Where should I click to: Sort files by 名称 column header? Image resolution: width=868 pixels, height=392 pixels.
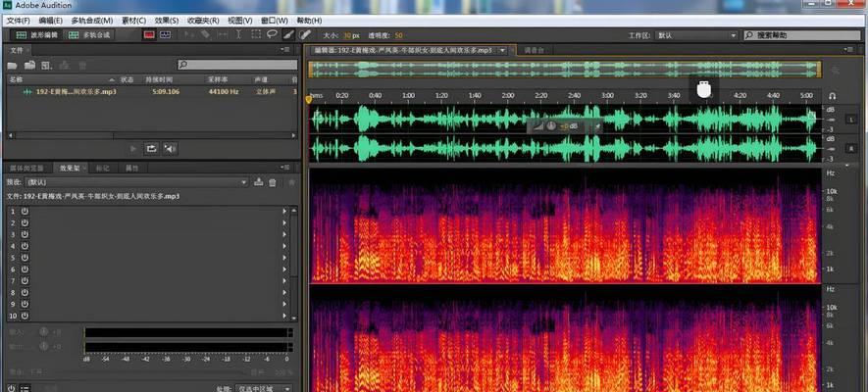point(15,79)
